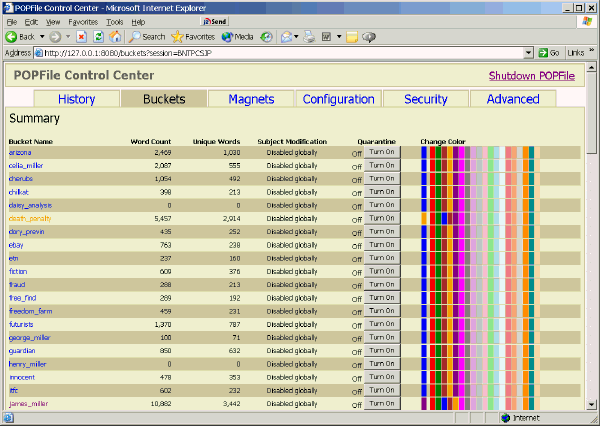Open the Edit button dropdown arrow

coord(339,37)
